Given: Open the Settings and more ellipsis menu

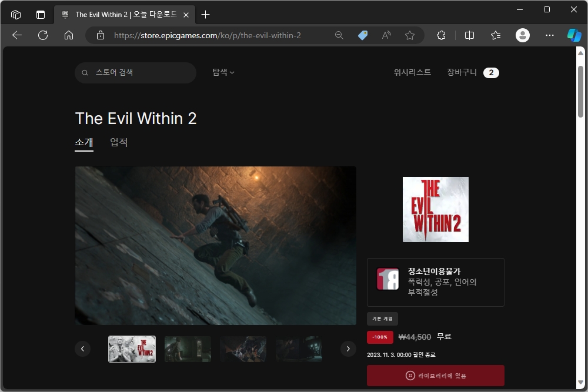Looking at the screenshot, I should (x=550, y=35).
